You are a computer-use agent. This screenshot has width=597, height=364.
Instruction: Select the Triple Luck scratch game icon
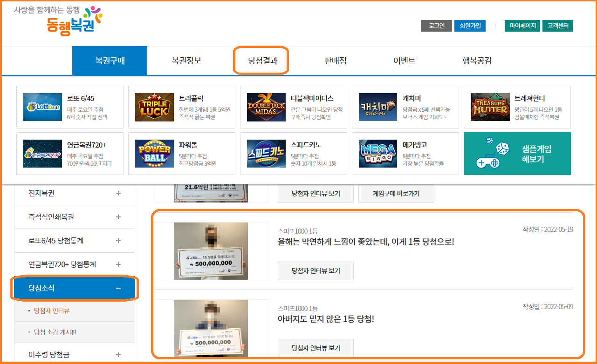pos(154,107)
